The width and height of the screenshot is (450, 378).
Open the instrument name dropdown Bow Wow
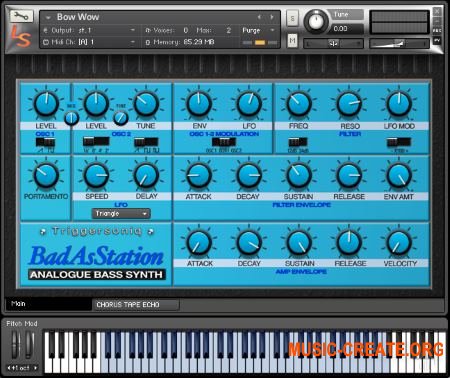pyautogui.click(x=48, y=17)
